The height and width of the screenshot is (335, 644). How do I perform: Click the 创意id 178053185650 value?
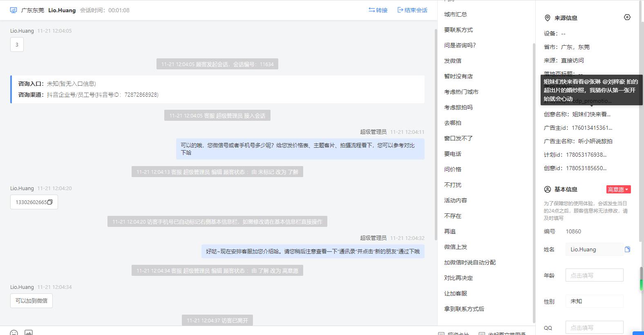[586, 168]
